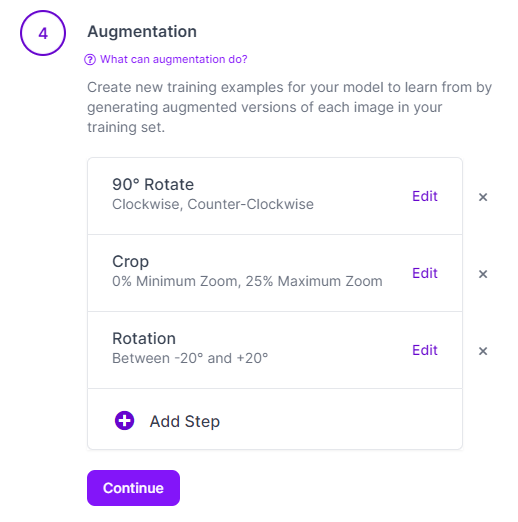This screenshot has height=522, width=518.
Task: Select the Rotation step title
Action: click(x=144, y=338)
